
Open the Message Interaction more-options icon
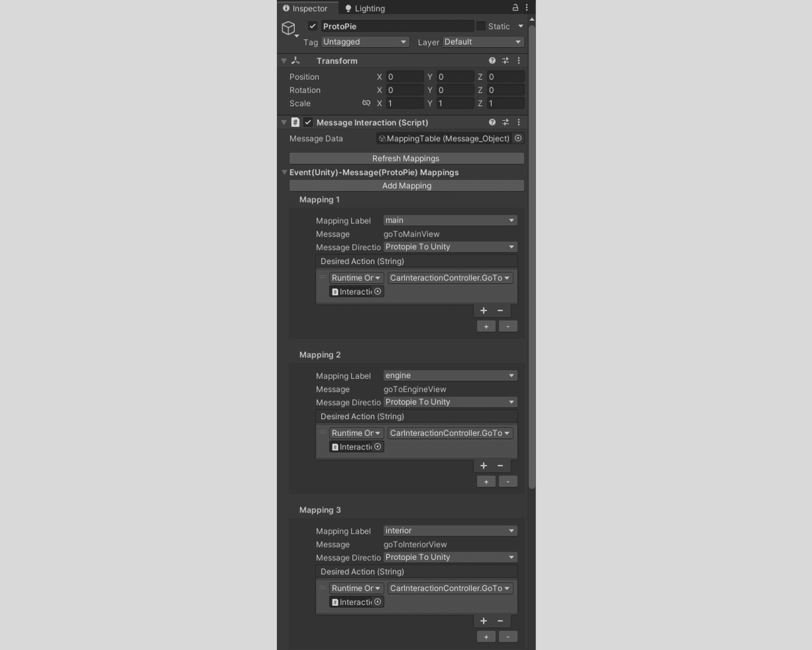point(519,122)
